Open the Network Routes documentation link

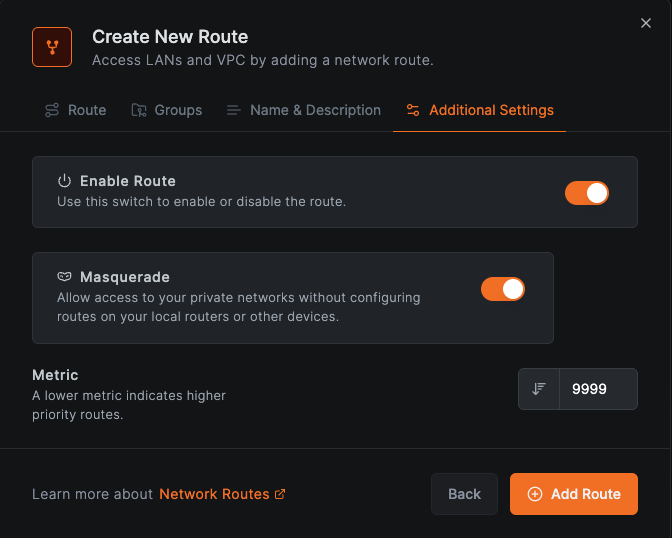pyautogui.click(x=214, y=494)
